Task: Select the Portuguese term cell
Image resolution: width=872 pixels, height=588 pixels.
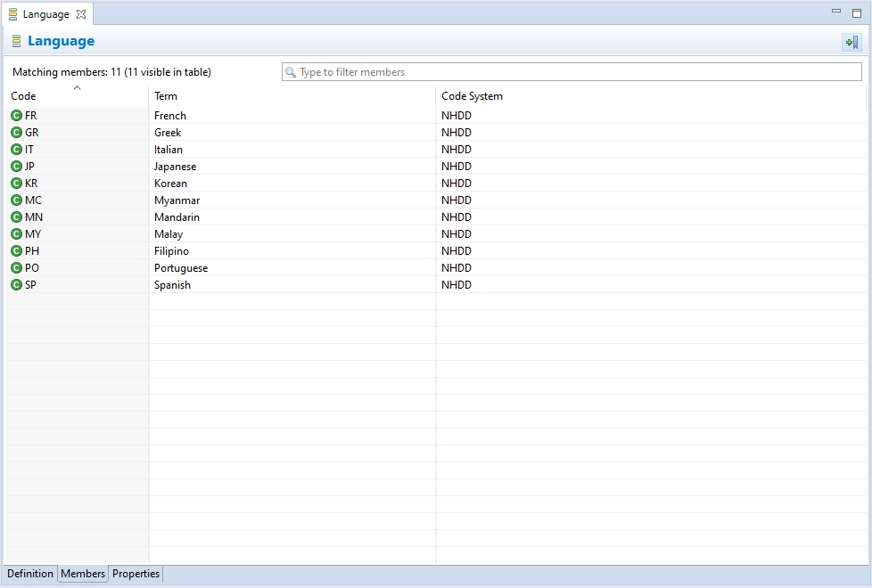Action: click(181, 268)
